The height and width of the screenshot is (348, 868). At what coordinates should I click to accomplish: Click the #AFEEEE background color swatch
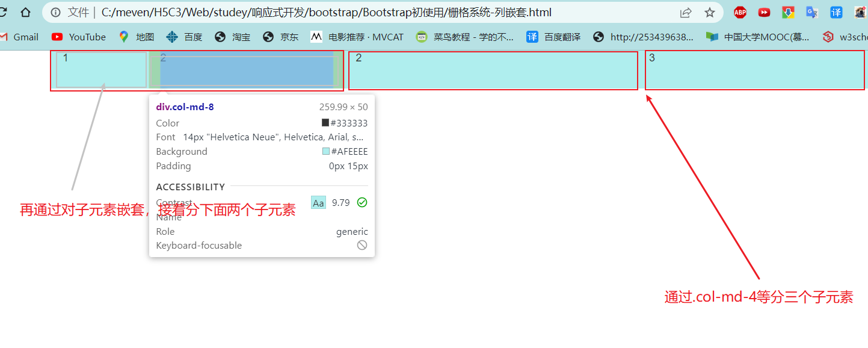pyautogui.click(x=325, y=151)
